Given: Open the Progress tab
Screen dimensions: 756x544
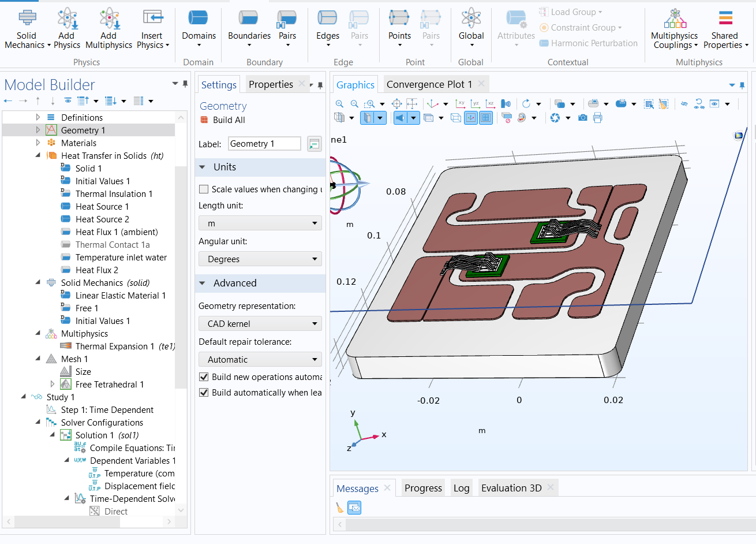Looking at the screenshot, I should pyautogui.click(x=423, y=488).
